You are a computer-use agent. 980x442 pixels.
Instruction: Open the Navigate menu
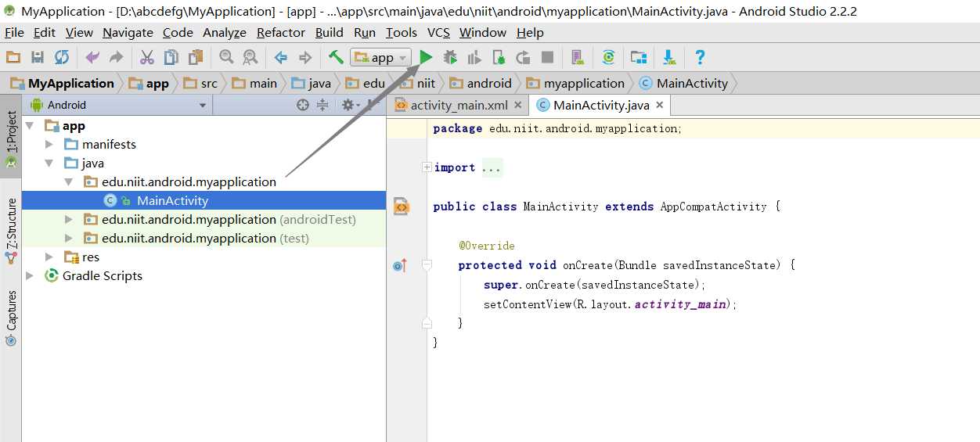(x=128, y=32)
